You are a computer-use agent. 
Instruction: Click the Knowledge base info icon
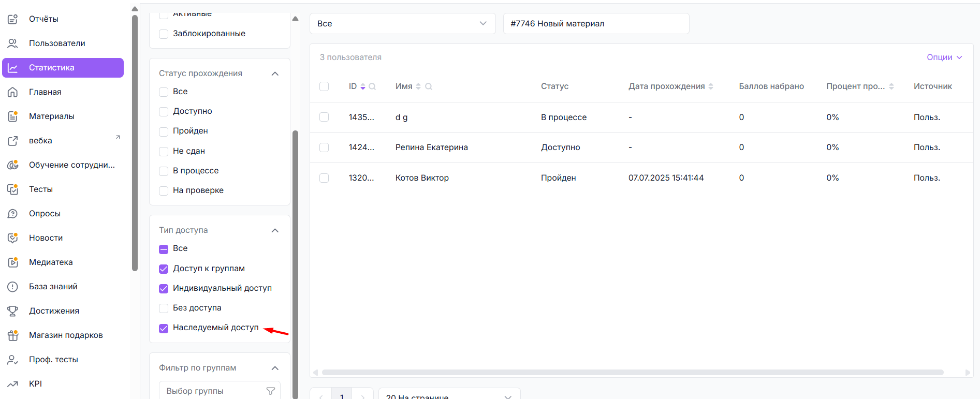pos(13,287)
